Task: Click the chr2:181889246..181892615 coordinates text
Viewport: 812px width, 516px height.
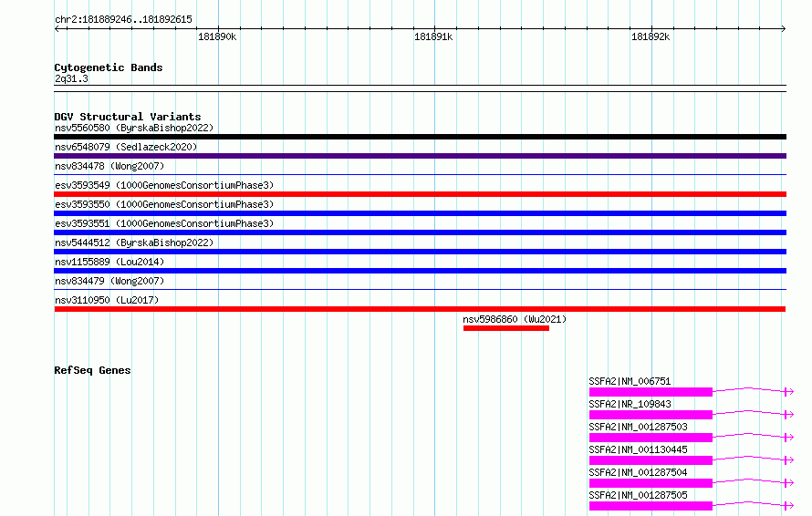Action: (x=123, y=19)
